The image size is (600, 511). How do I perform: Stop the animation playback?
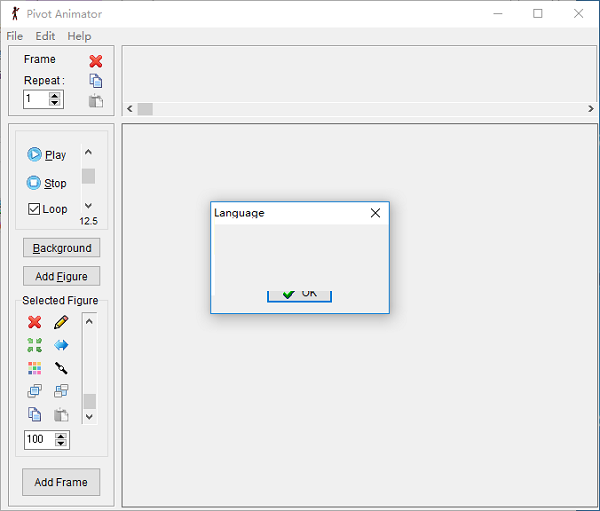click(x=47, y=183)
